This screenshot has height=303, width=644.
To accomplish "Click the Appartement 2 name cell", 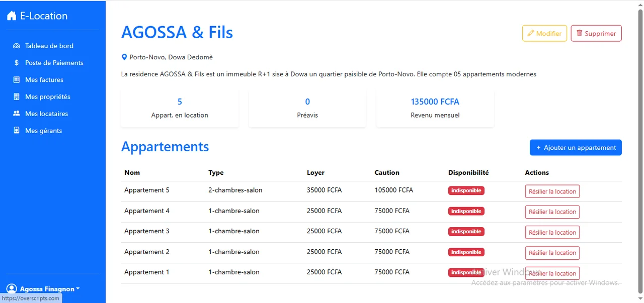I will coord(147,252).
